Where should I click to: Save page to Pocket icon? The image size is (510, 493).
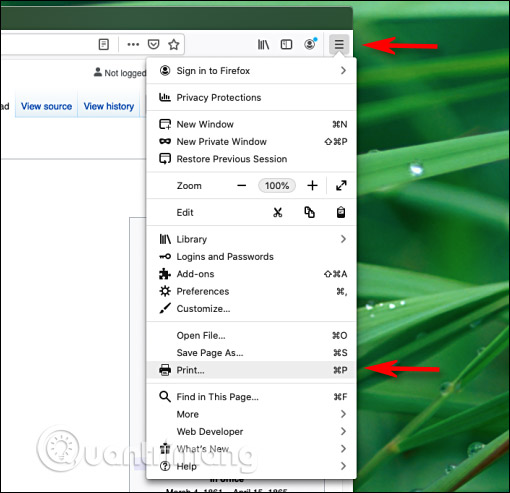click(153, 44)
